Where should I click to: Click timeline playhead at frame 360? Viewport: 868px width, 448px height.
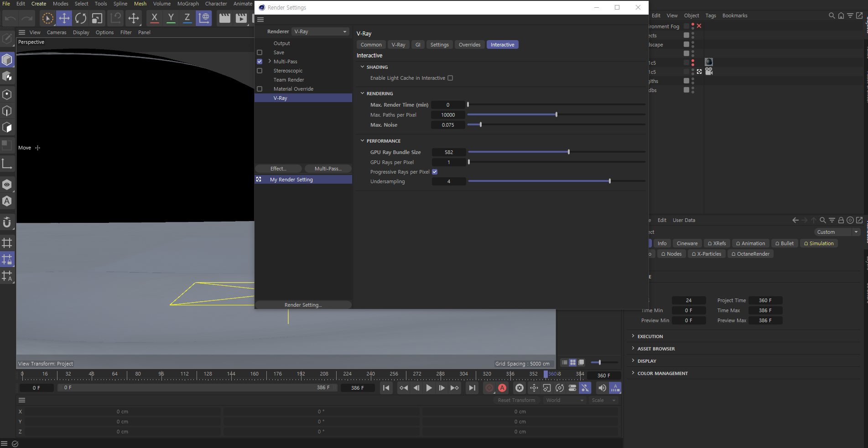[546, 374]
